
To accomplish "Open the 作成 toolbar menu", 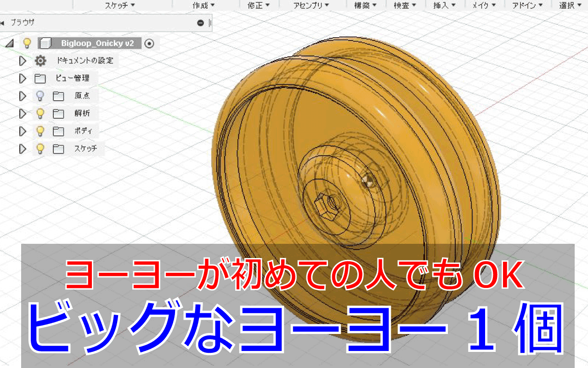I will (204, 5).
